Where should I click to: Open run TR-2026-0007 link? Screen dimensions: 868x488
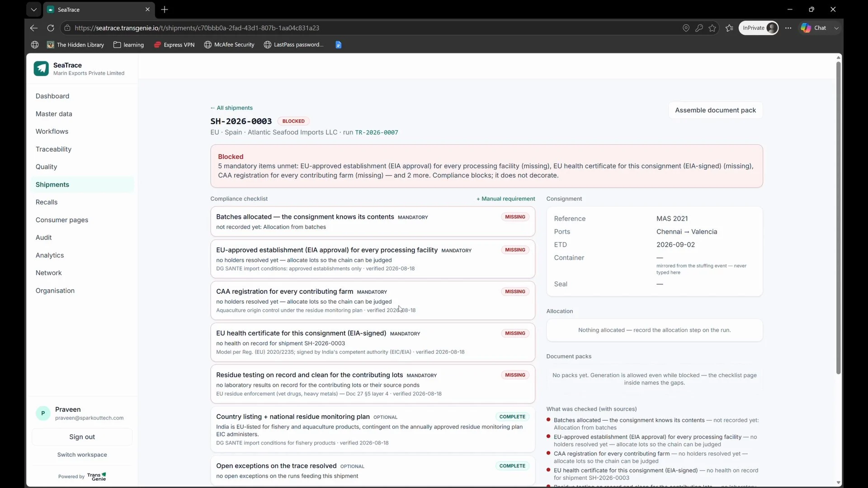[x=377, y=132]
